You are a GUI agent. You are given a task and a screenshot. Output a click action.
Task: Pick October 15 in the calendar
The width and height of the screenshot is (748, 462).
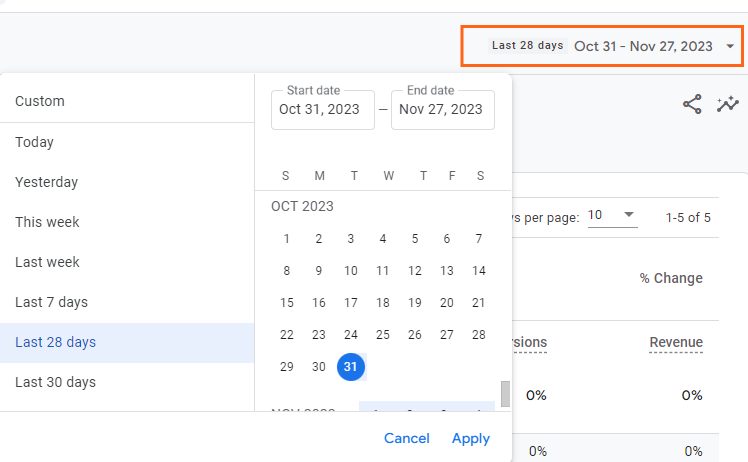click(x=287, y=303)
